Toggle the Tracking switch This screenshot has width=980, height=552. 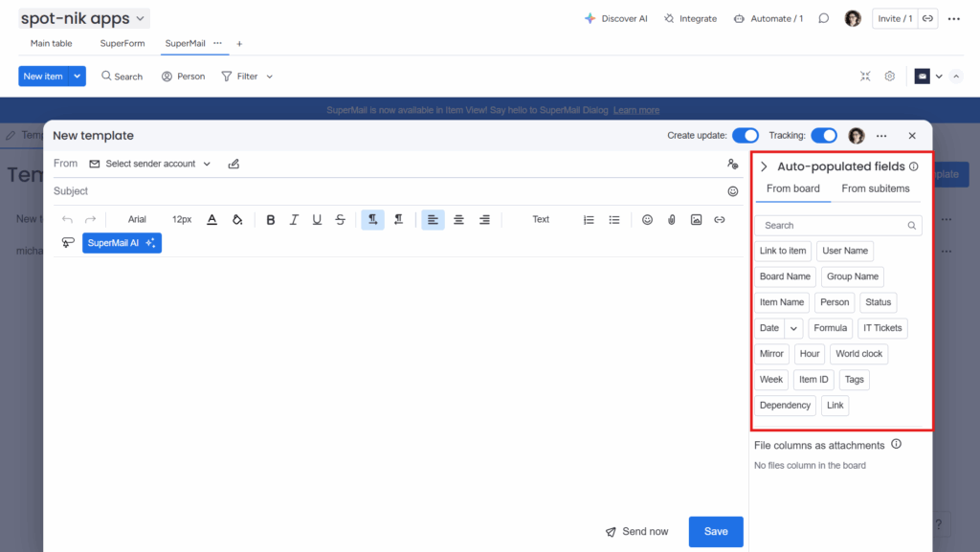[824, 136]
